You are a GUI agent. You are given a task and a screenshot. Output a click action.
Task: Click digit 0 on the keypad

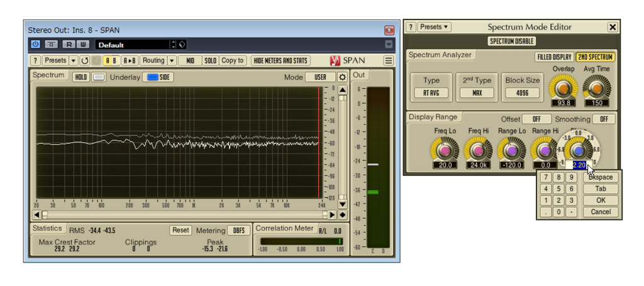(558, 212)
